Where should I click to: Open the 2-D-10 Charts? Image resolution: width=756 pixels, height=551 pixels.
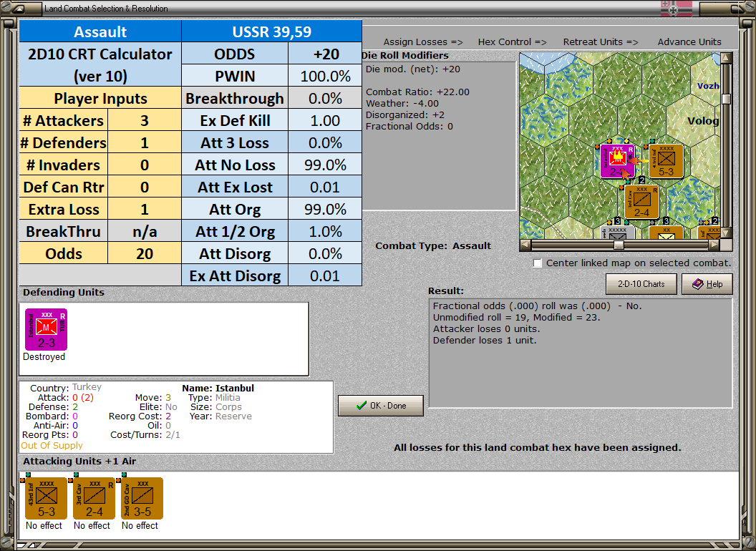(x=641, y=284)
